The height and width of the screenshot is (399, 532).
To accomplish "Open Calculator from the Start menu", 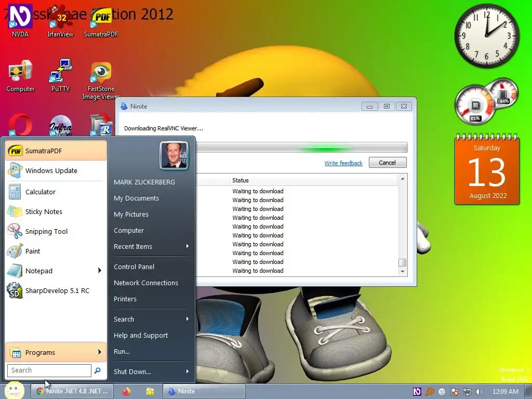I will pos(56,192).
